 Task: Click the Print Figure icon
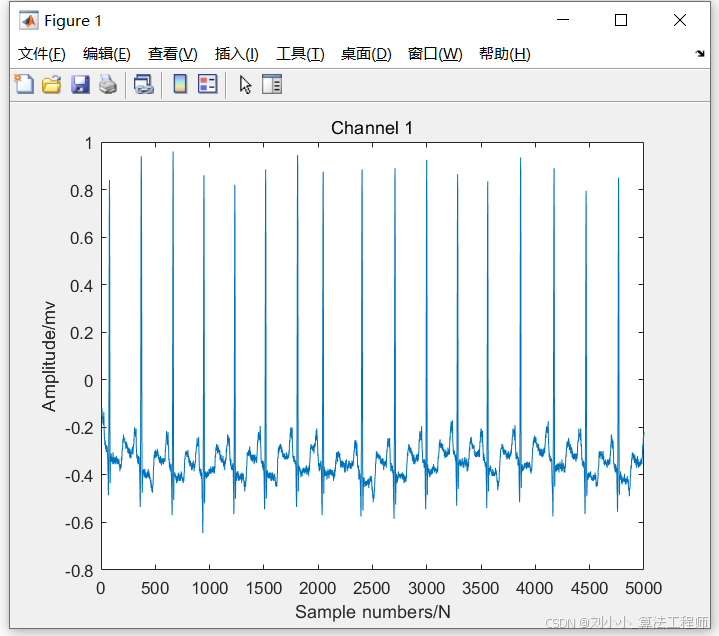tap(108, 85)
